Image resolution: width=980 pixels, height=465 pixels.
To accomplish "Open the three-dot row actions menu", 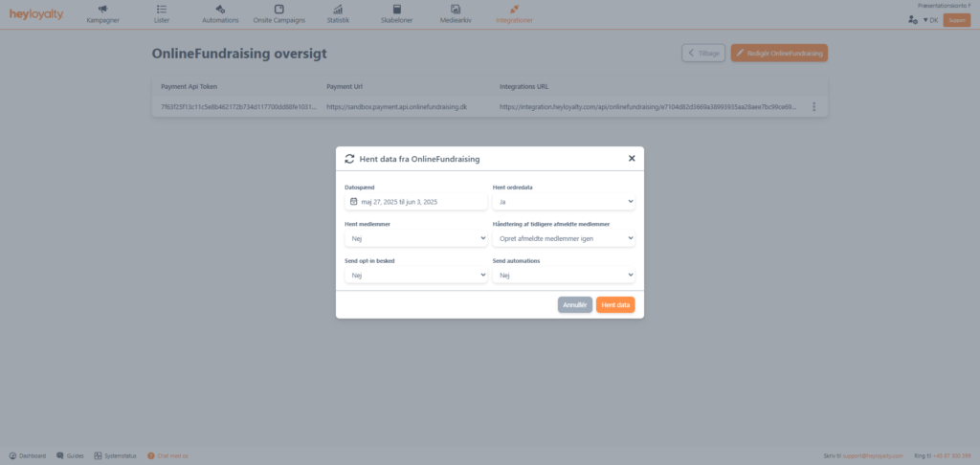I will (813, 107).
